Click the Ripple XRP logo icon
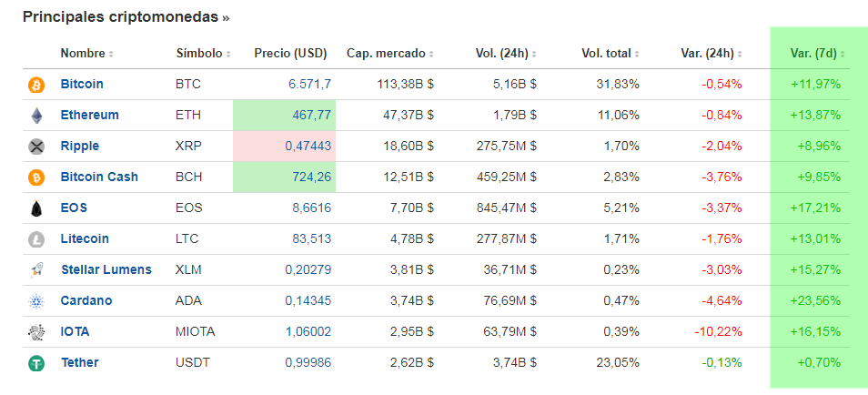 (37, 147)
